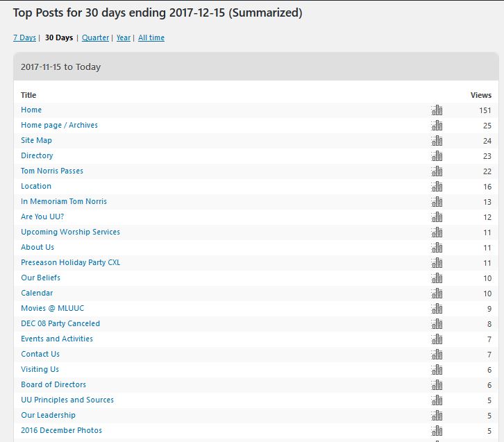This screenshot has height=442, width=504.
Task: Open stats chart icon for 2016 December Photos
Action: (x=437, y=430)
